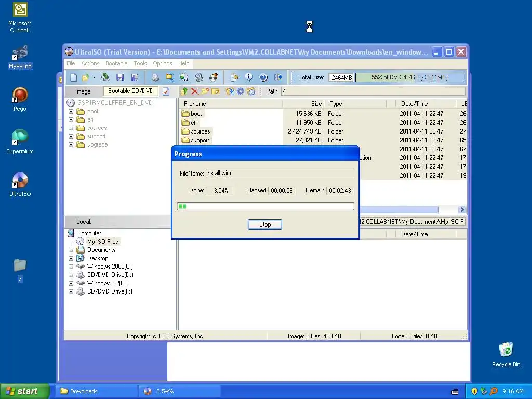
Task: Expand the support folder in image tree
Action: coord(71,137)
